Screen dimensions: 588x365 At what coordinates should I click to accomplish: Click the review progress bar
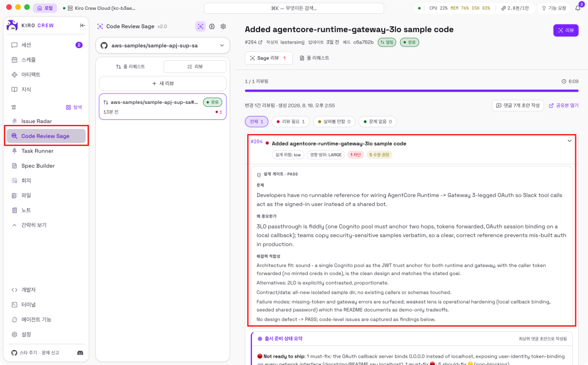[x=411, y=90]
